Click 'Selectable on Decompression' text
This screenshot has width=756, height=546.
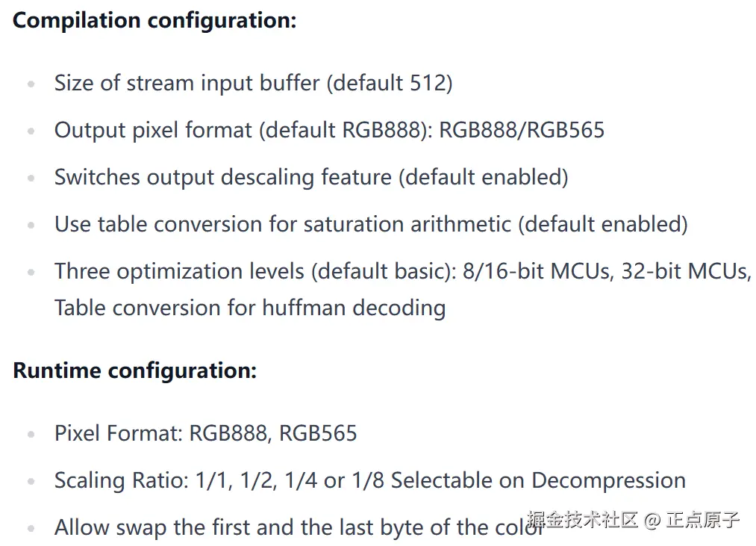click(537, 480)
